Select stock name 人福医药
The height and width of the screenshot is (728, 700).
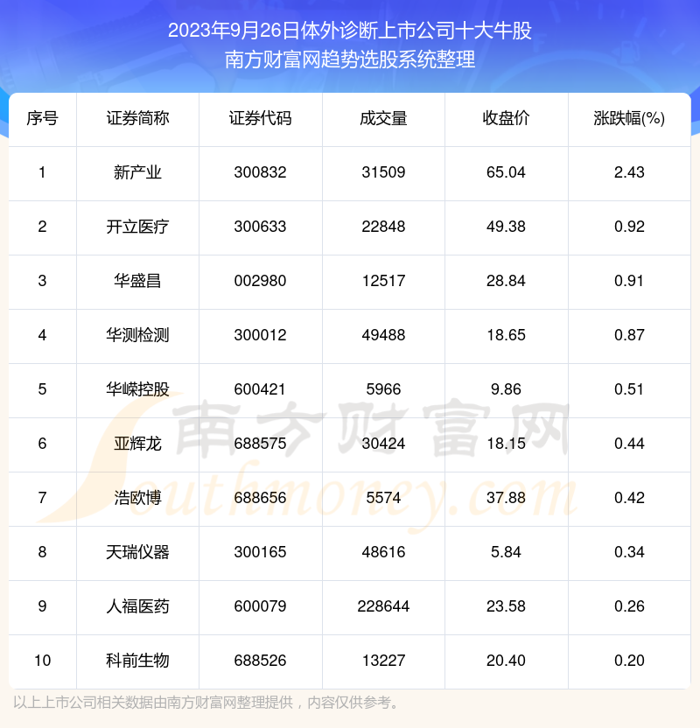(x=137, y=606)
